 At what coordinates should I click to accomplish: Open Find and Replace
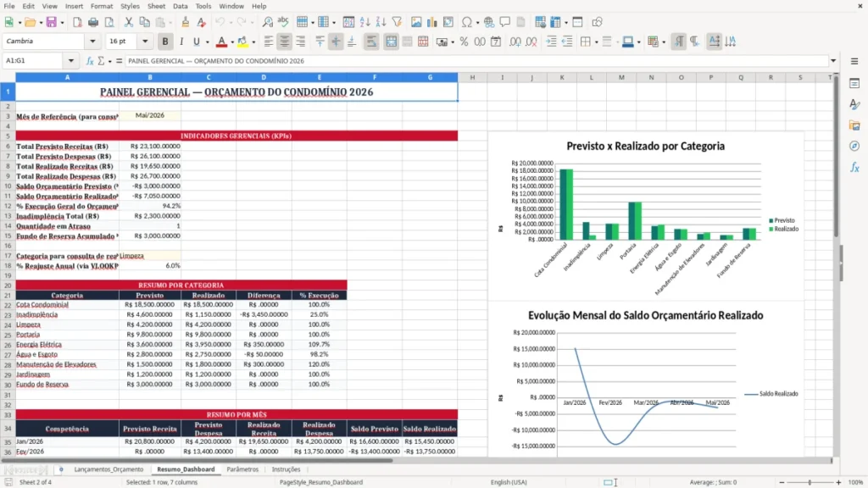[x=267, y=22]
